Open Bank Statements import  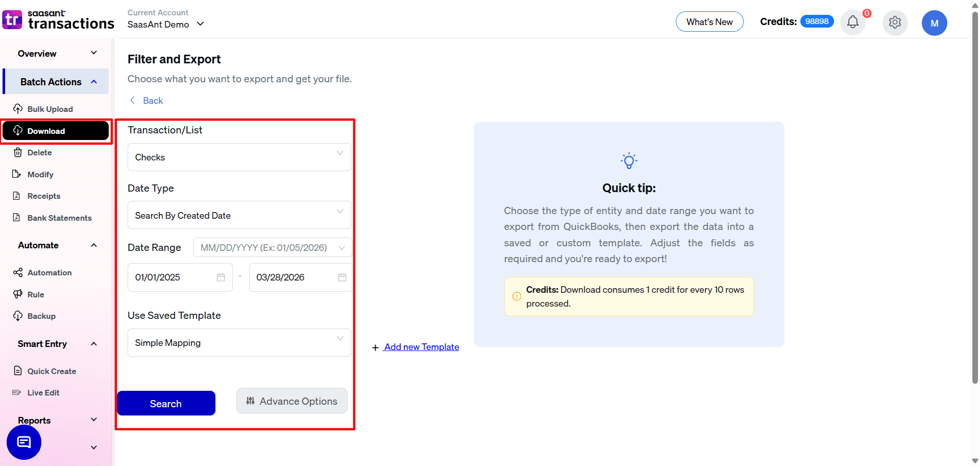pos(59,218)
